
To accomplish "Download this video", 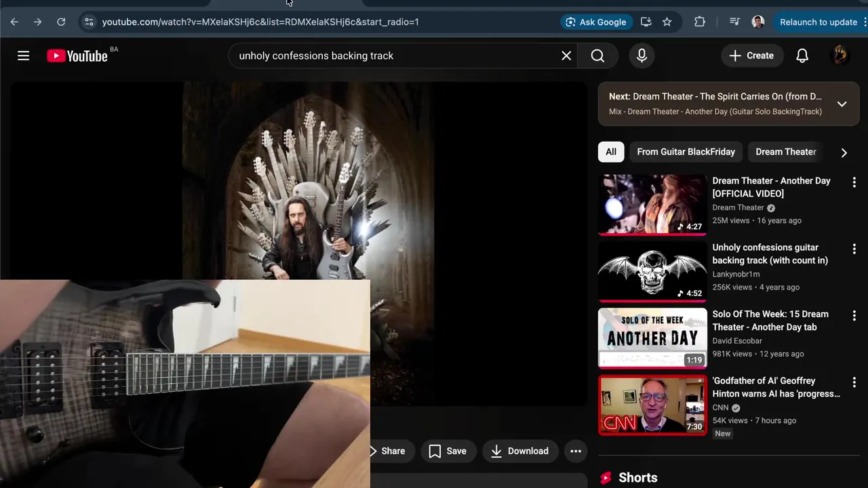I will (520, 451).
